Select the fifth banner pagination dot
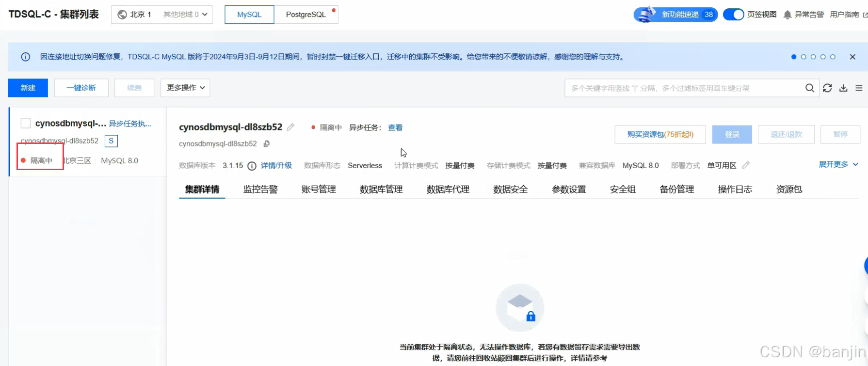The image size is (868, 366). 833,57
